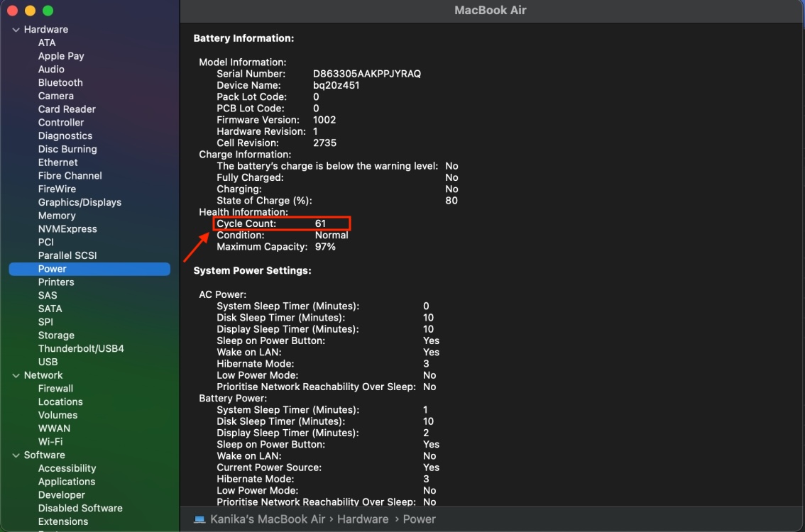Select Bluetooth in the Hardware list

click(x=60, y=82)
